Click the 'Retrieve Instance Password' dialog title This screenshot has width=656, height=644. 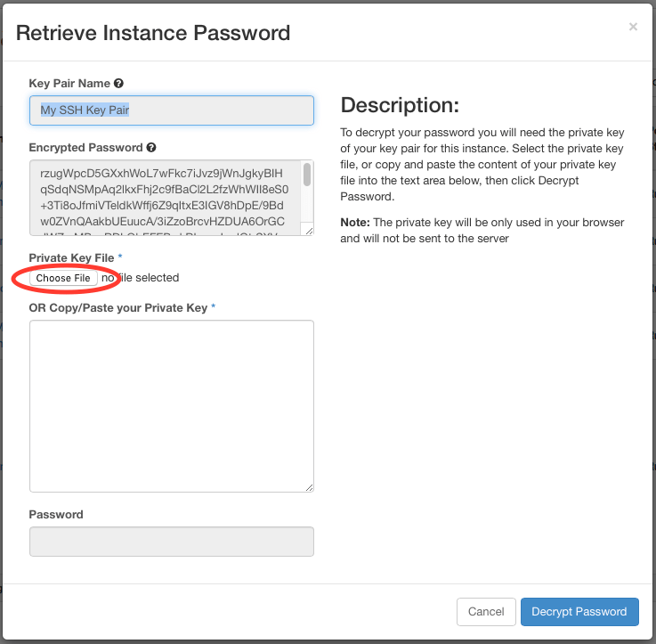153,34
